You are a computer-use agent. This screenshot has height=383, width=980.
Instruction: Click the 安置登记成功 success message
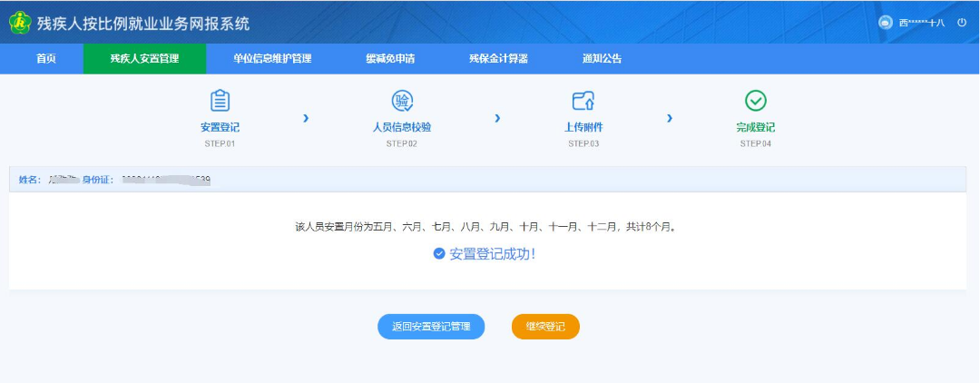coord(493,254)
